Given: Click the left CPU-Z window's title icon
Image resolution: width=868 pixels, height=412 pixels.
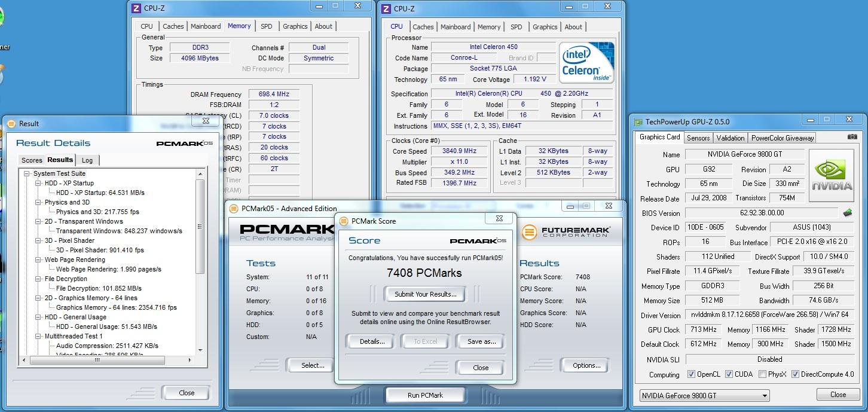Looking at the screenshot, I should [136, 8].
